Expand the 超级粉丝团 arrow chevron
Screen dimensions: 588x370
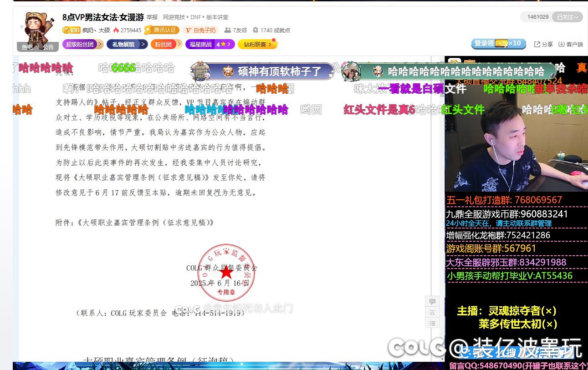click(99, 44)
